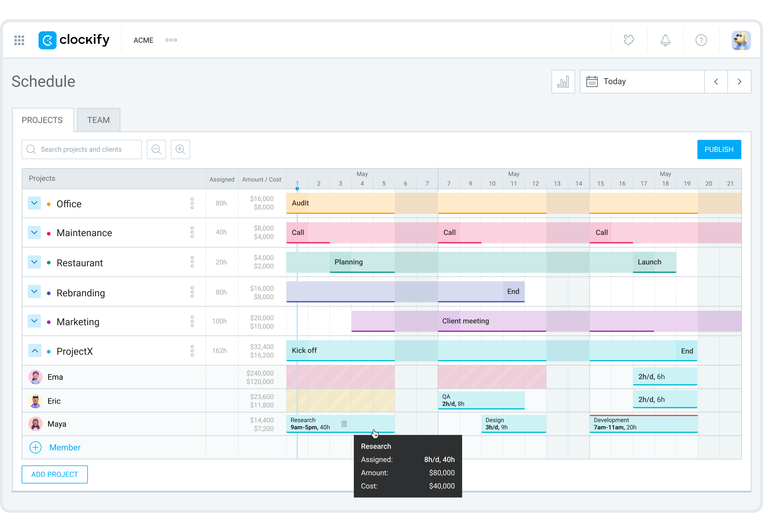Collapse the ProjectX assignments
The image size is (763, 532).
point(34,351)
